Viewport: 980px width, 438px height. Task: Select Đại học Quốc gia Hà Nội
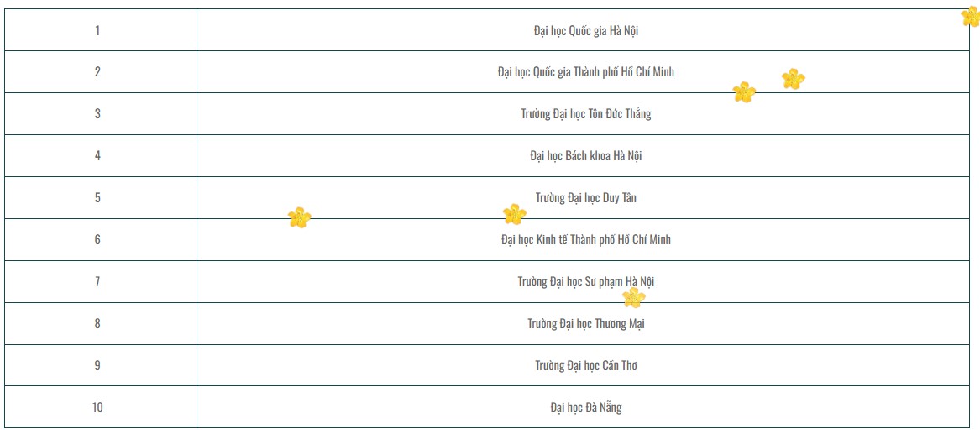(586, 30)
